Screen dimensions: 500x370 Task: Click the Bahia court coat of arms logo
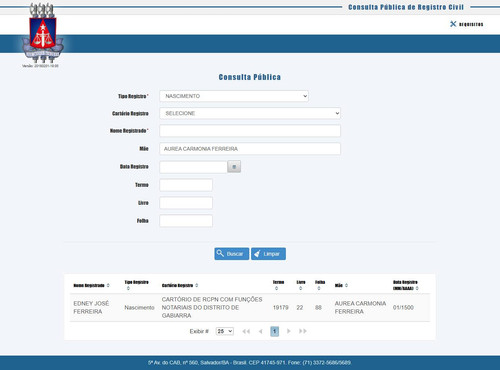click(43, 33)
